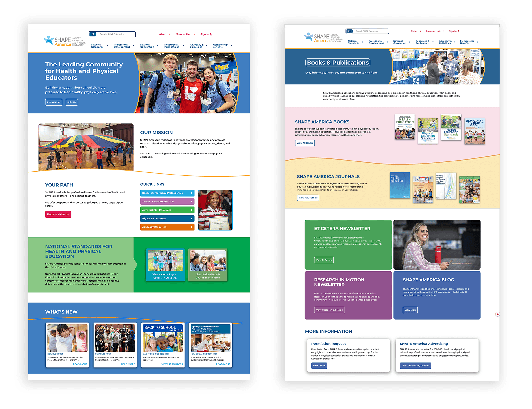Click View All Books button

305,143
